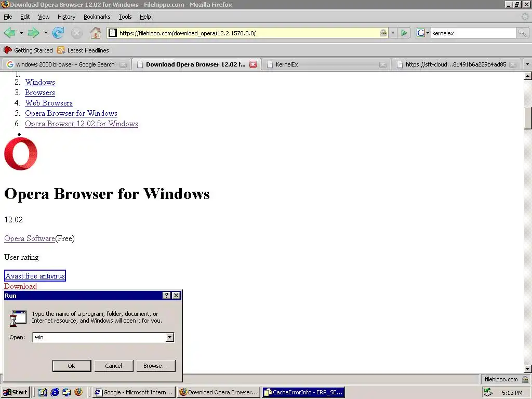Switch to Download Opera Browser taskbar button
Viewport: 532px width, 399px height.
coord(219,392)
